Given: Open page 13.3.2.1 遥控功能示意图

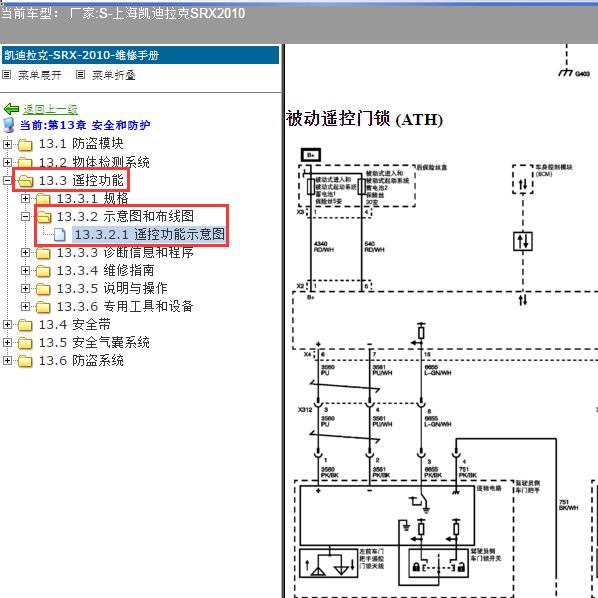Looking at the screenshot, I should click(150, 234).
